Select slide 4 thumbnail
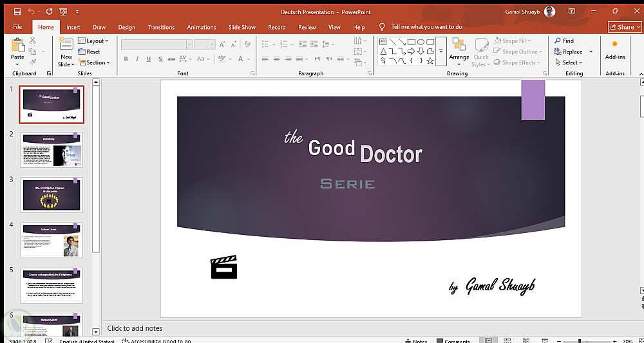 52,241
